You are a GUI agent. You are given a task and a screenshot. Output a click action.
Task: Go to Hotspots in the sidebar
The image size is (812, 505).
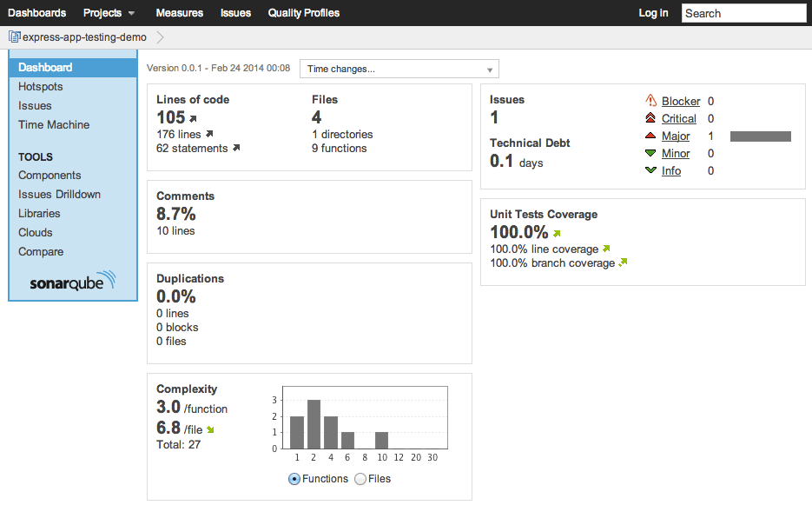(41, 87)
